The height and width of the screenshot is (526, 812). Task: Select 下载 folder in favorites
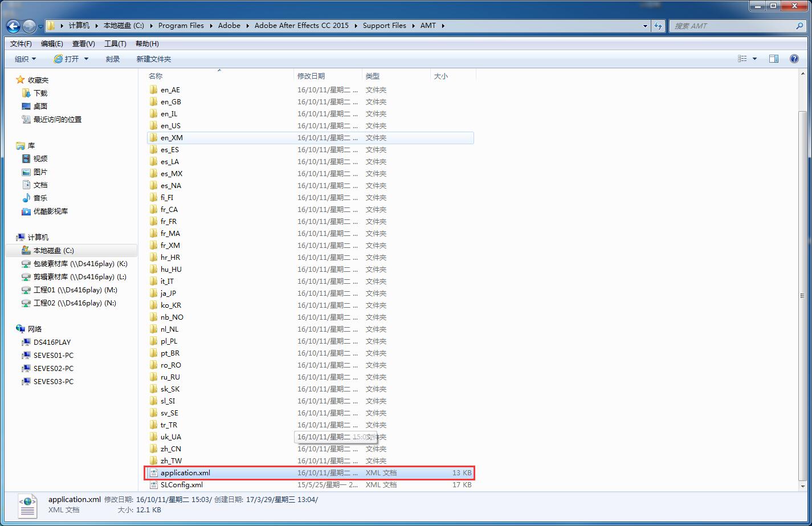pyautogui.click(x=35, y=93)
